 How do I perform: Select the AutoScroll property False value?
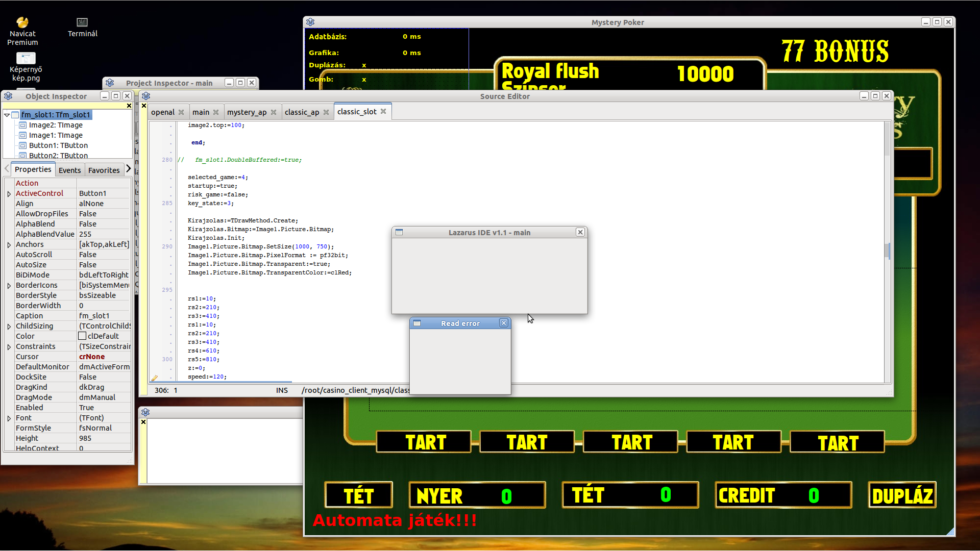(104, 255)
